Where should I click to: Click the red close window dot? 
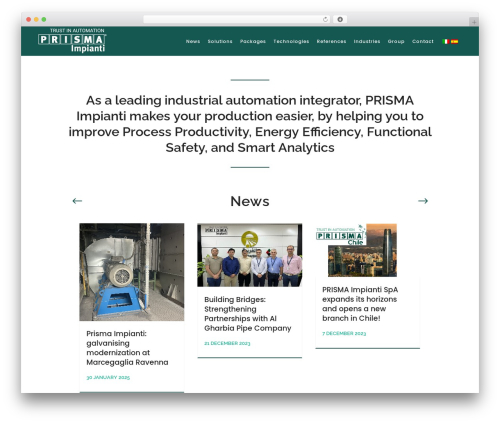[x=29, y=19]
